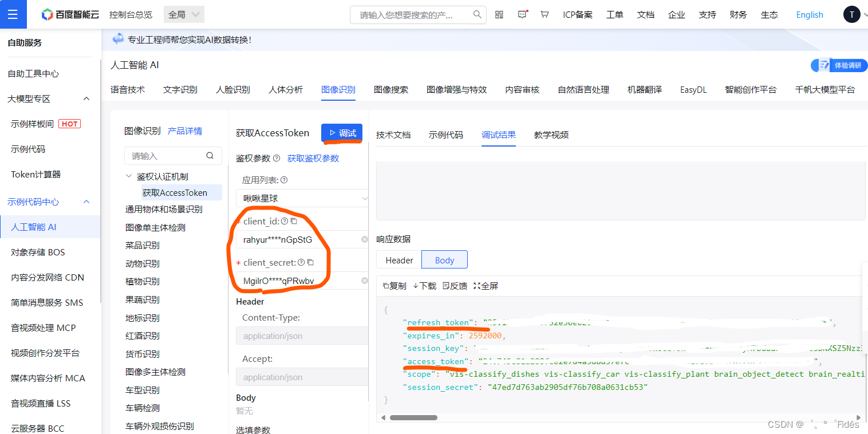Click 反馈 feedback above response

coord(455,286)
